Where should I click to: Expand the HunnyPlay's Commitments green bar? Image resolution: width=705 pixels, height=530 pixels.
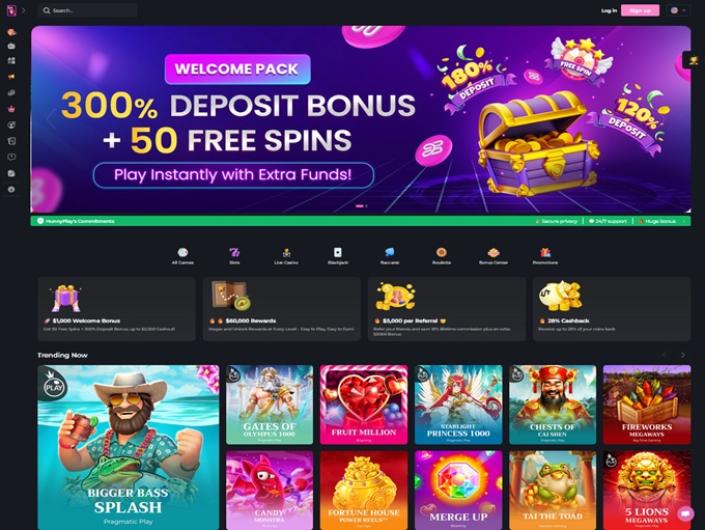(361, 221)
